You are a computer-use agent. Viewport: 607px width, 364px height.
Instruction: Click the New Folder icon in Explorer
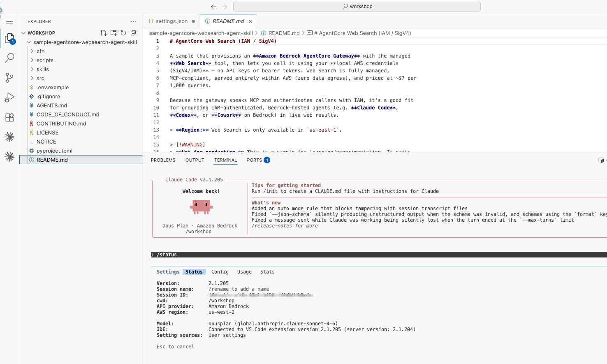(114, 33)
